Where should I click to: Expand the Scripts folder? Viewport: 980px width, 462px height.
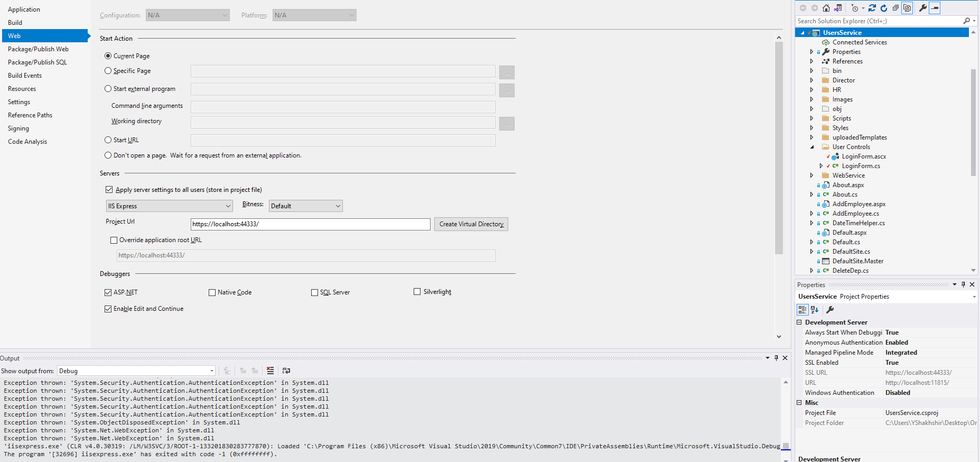[x=812, y=118]
